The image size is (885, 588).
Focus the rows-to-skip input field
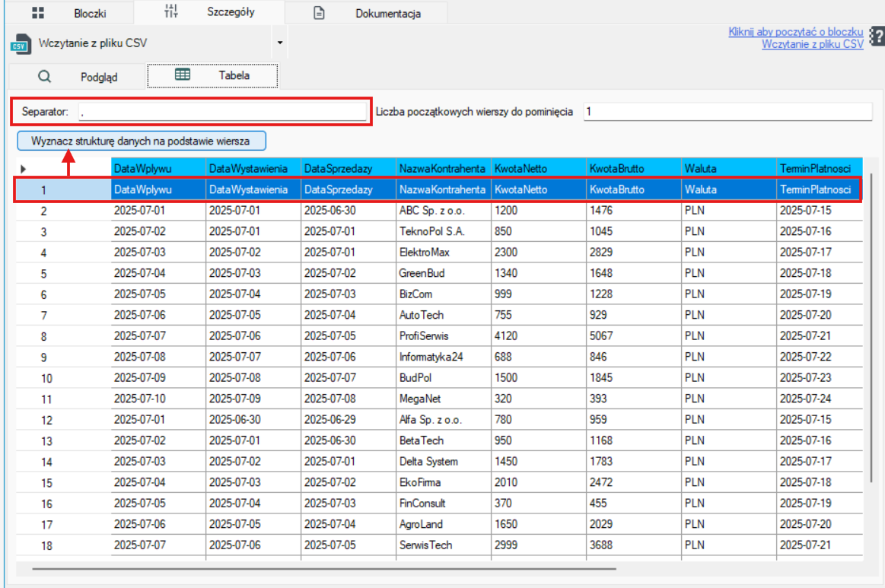click(x=727, y=112)
